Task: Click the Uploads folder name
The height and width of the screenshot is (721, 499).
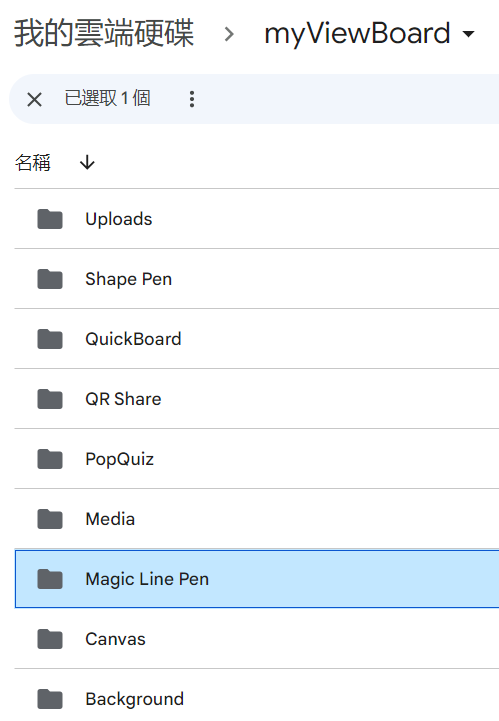Action: (x=119, y=219)
